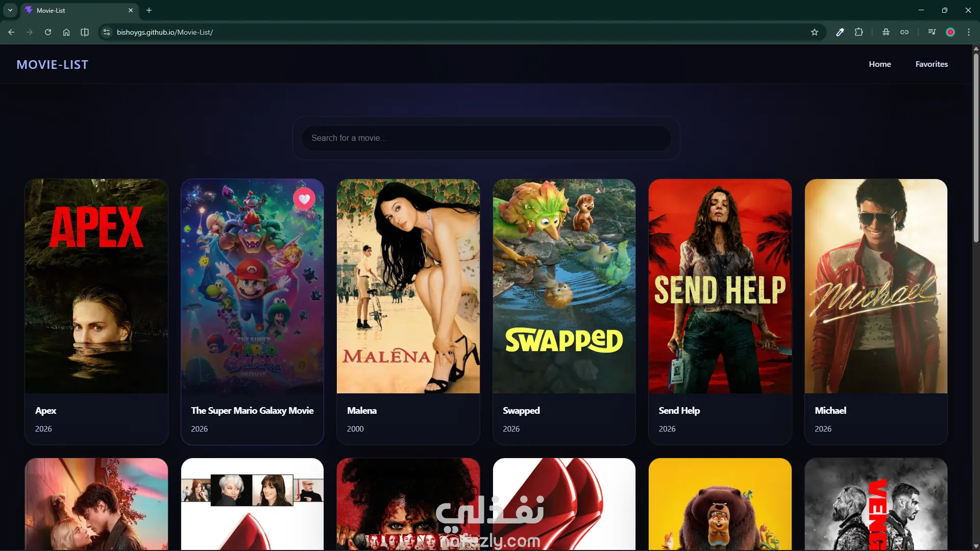Open a new browser tab
This screenshot has width=980, height=551.
pos(149,10)
